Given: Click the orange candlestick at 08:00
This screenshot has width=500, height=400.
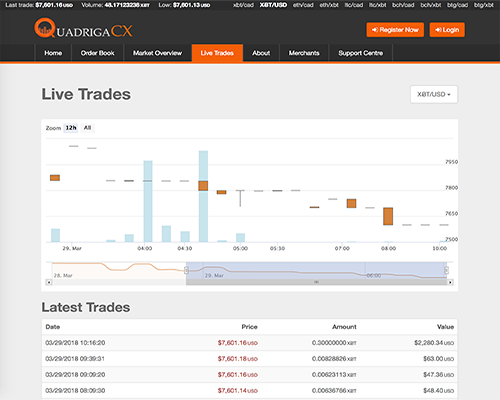Looking at the screenshot, I should click(388, 216).
